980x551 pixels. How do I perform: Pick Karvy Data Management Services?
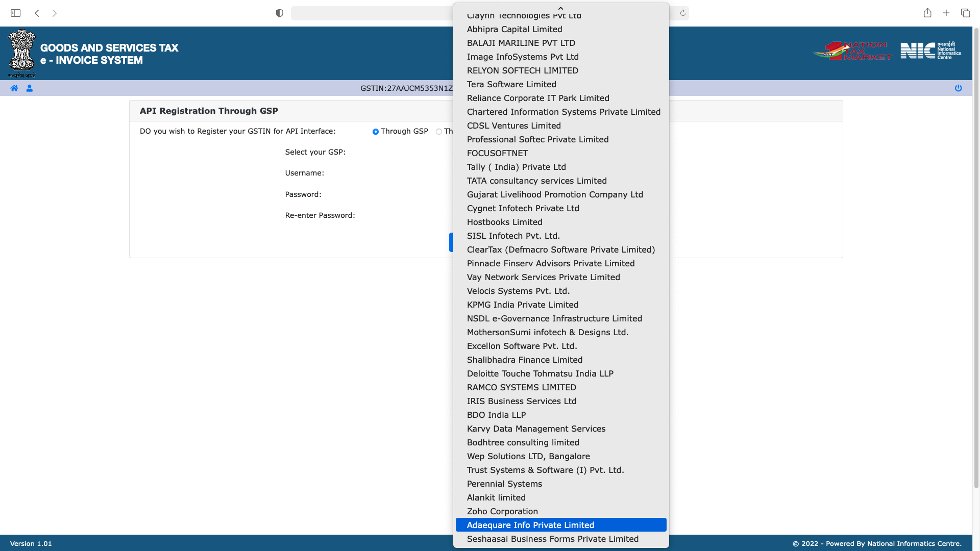click(561, 429)
